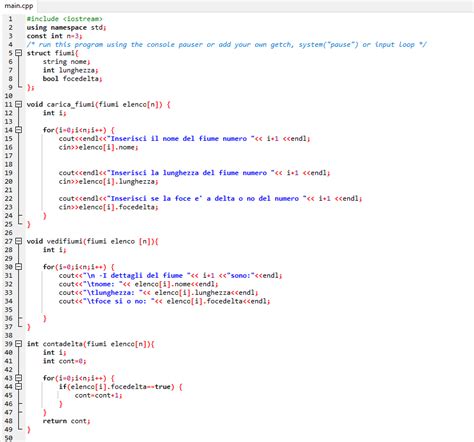Image resolution: width=474 pixels, height=442 pixels.
Task: Collapse the if block fold on line 44
Action: tap(19, 386)
